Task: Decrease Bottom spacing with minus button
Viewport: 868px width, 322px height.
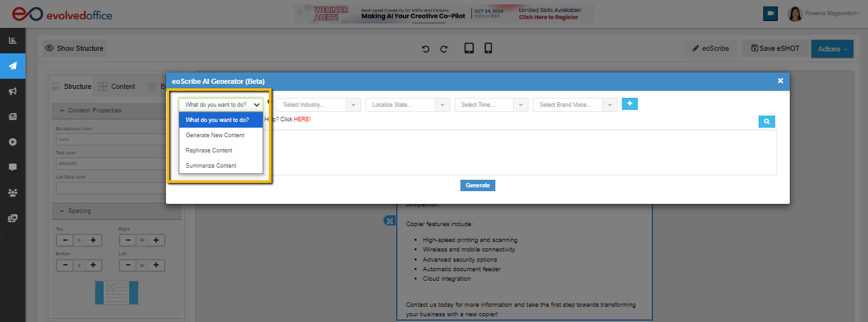Action: click(x=65, y=265)
